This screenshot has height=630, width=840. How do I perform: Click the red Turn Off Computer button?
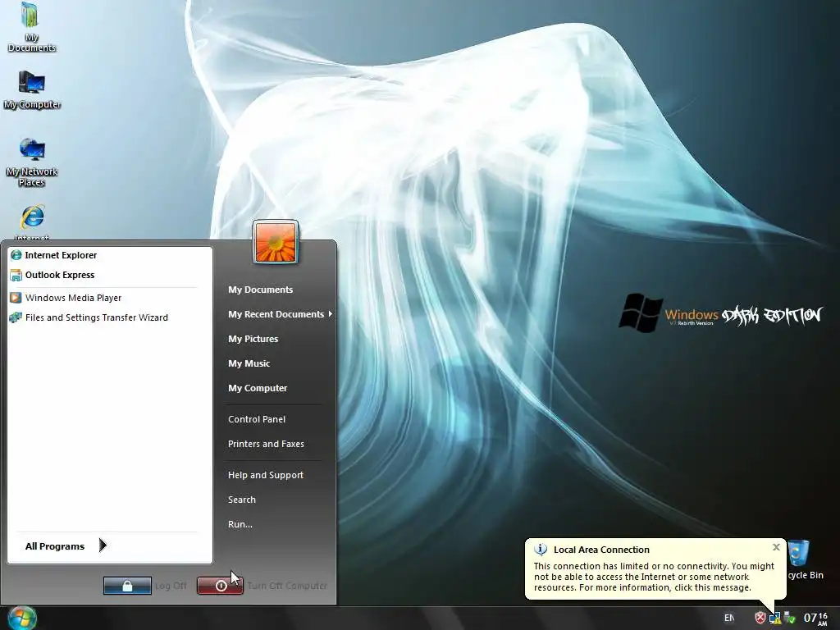click(x=220, y=586)
